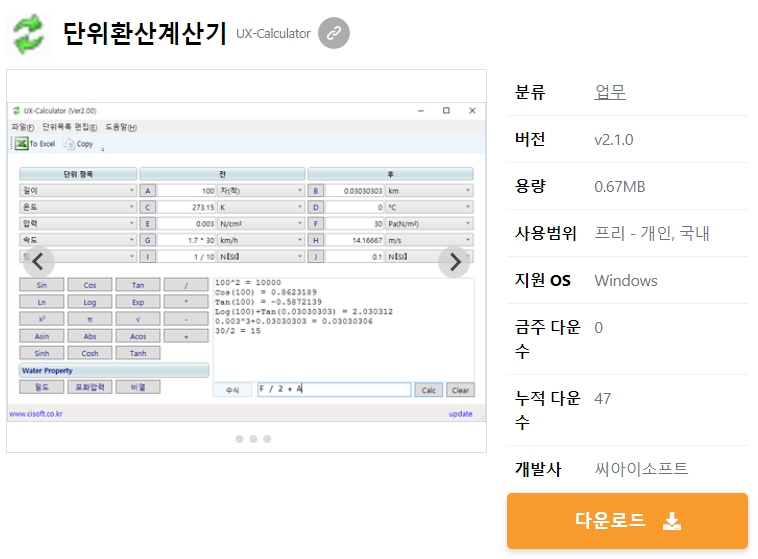Viewport: 758px width, 559px height.
Task: Click the 포화압력 water property button
Action: [x=90, y=387]
